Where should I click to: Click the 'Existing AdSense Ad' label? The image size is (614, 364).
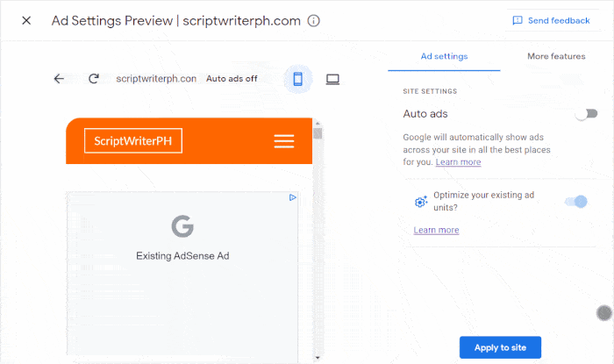(182, 256)
